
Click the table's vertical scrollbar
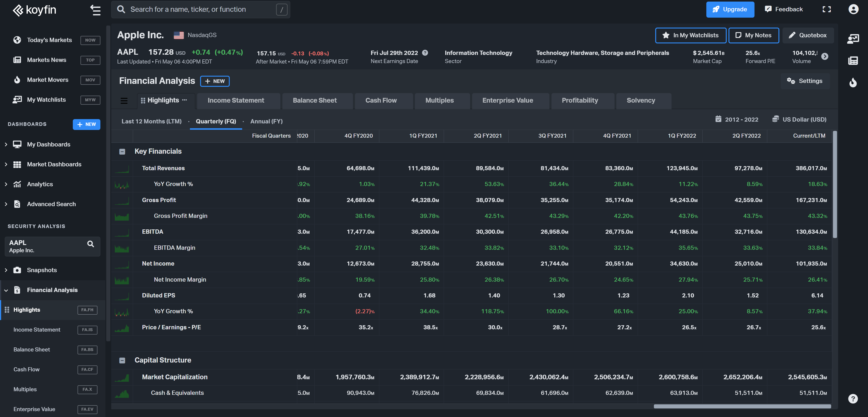(x=835, y=185)
